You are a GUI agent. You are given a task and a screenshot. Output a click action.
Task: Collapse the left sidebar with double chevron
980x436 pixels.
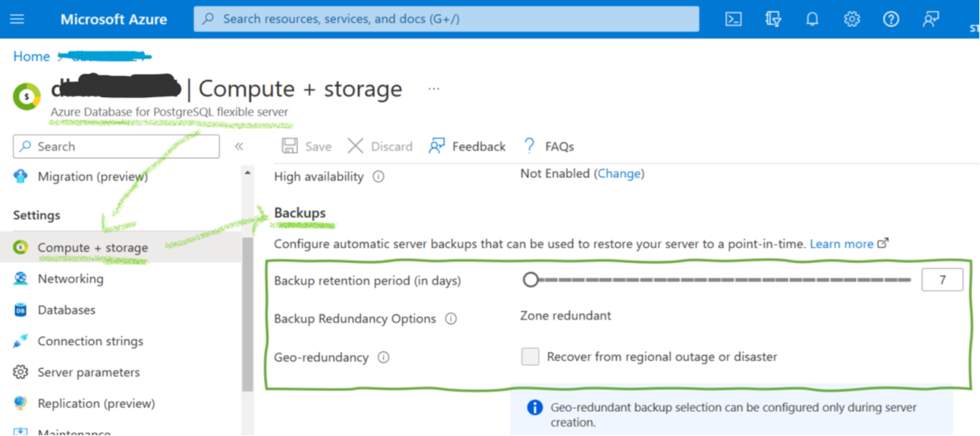(x=238, y=147)
